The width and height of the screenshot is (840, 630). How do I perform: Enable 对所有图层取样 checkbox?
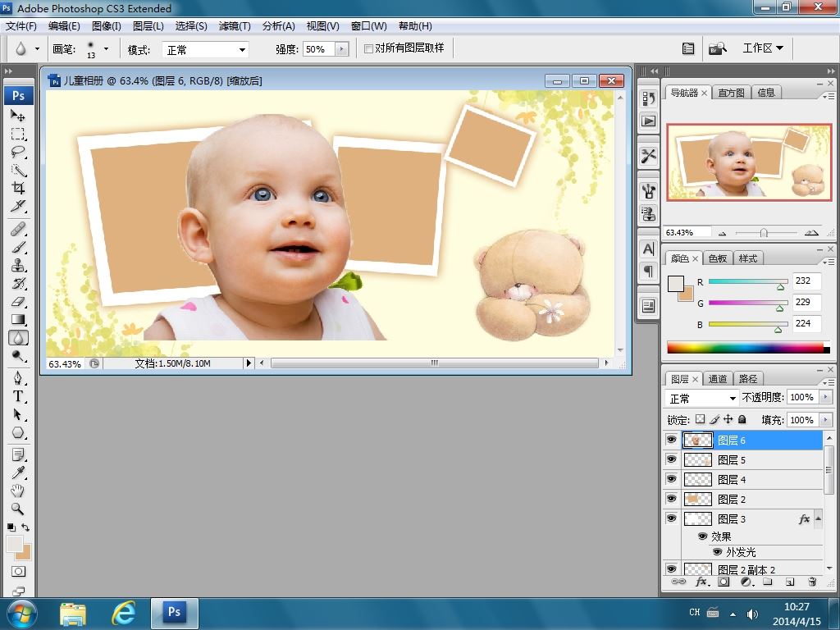point(368,48)
